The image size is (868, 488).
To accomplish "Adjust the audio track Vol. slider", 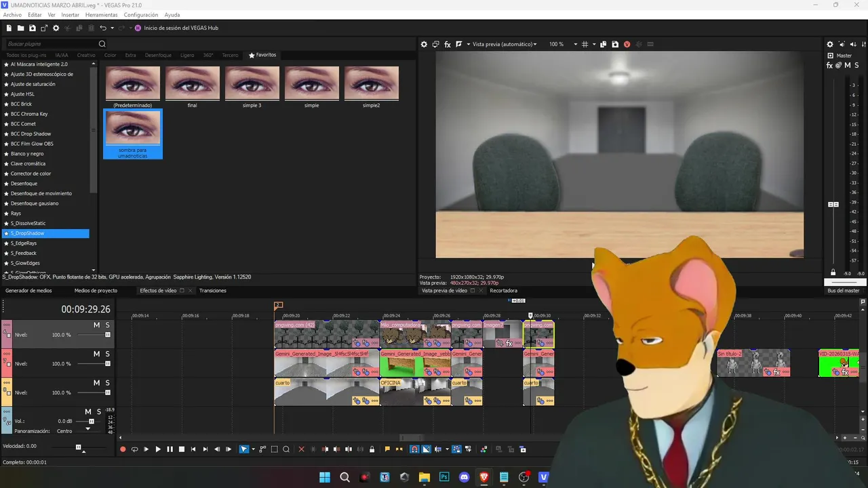I will coord(92,421).
